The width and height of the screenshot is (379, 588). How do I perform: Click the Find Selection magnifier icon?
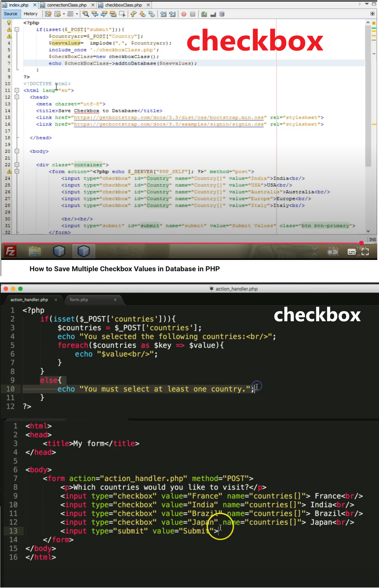point(86,14)
